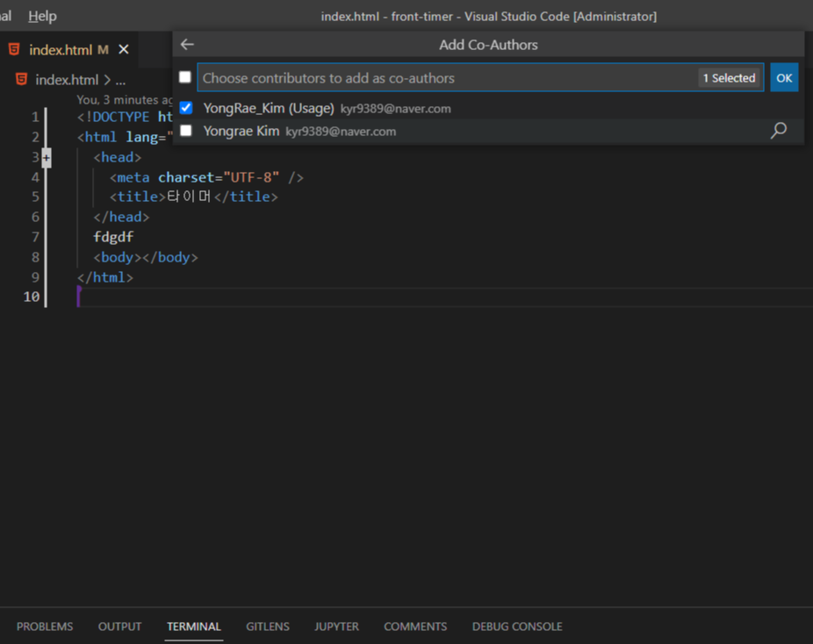Expand the plus fold marker on line 3
Viewport: 813px width, 644px height.
[47, 158]
